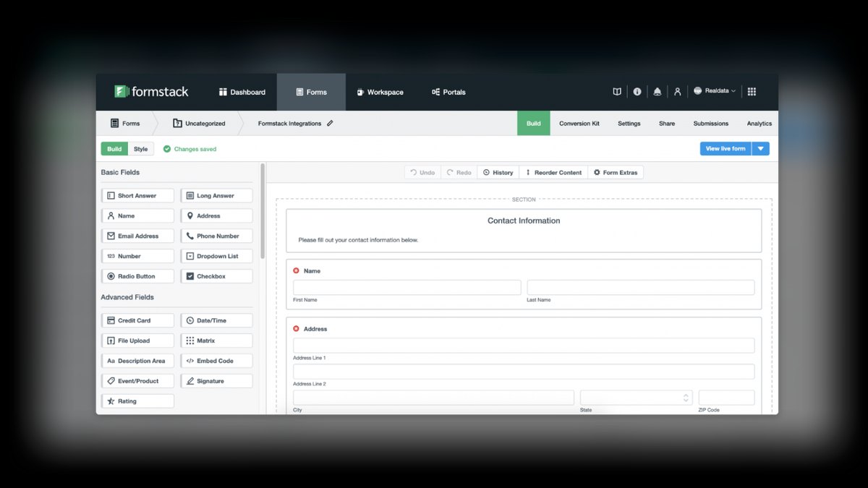This screenshot has width=868, height=488.
Task: Edit form name with pencil icon
Action: (331, 123)
